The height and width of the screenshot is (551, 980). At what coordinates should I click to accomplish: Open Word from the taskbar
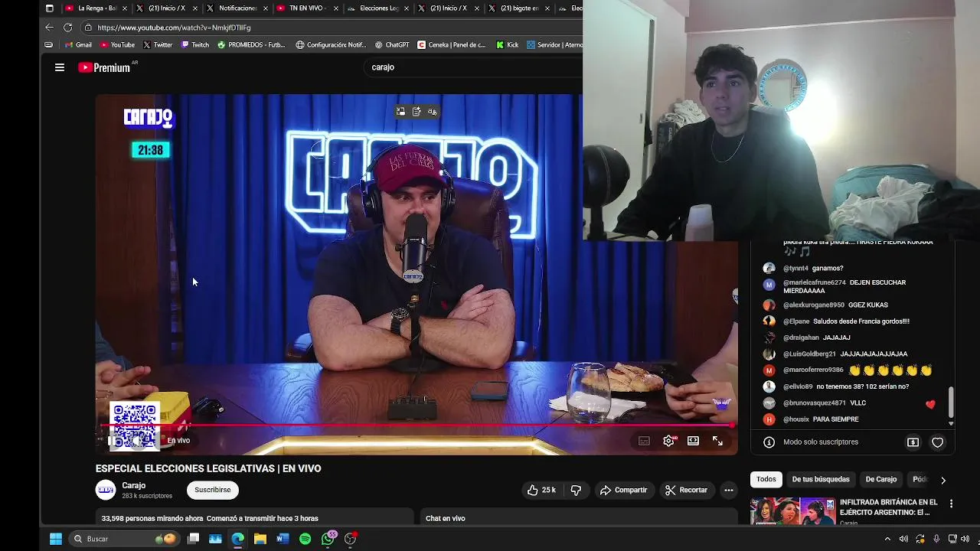[x=283, y=539]
